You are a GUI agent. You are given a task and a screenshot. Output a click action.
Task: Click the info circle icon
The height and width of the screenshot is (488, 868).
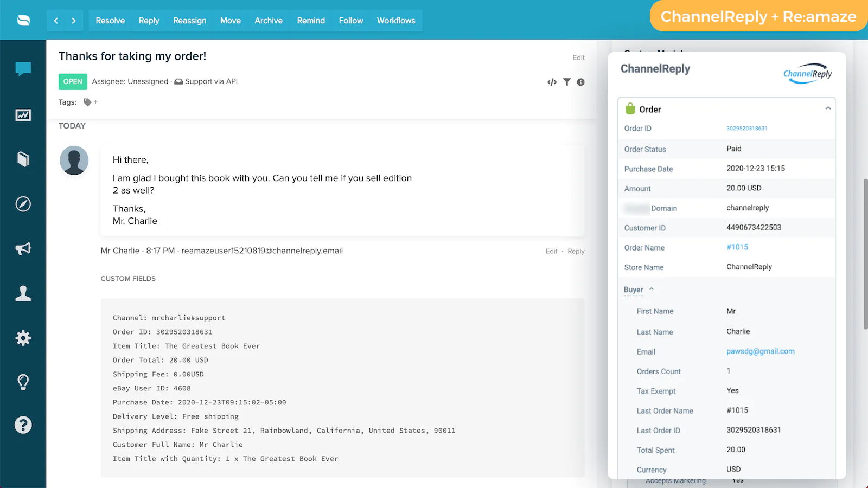click(x=580, y=82)
